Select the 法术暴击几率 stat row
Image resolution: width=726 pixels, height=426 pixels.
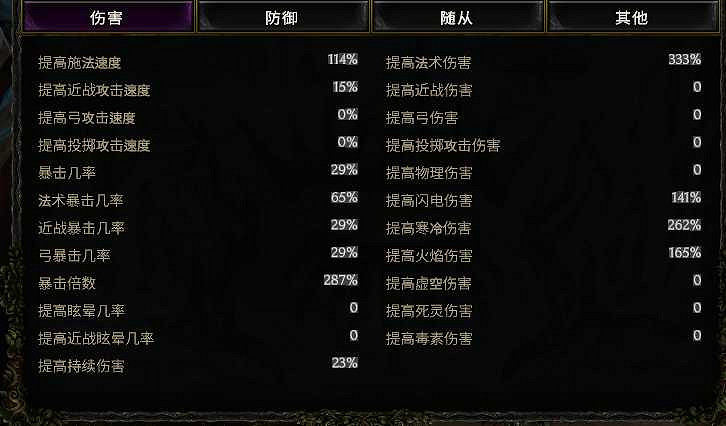[x=198, y=200]
